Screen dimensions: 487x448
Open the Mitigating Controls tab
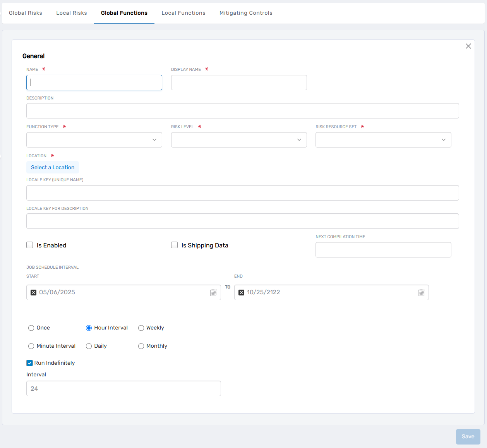click(x=245, y=13)
